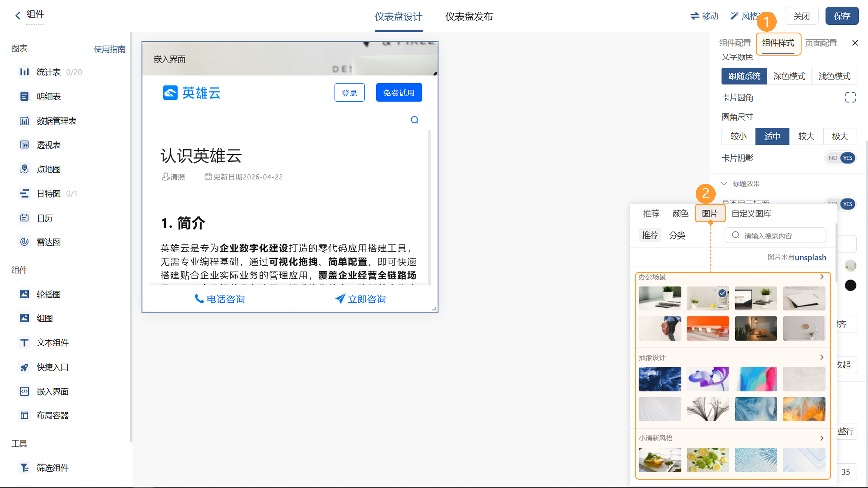Select the 快捷入口 rocket icon
This screenshot has width=868, height=488.
coord(24,367)
